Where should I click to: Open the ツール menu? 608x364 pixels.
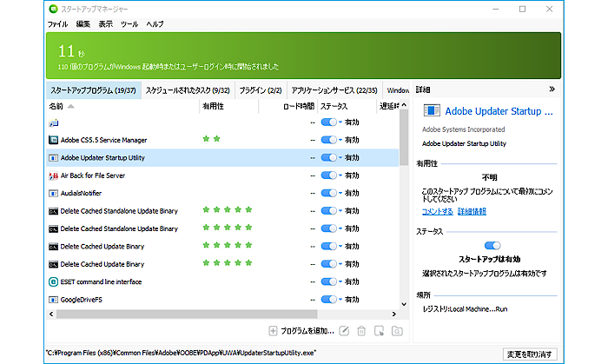click(x=129, y=24)
